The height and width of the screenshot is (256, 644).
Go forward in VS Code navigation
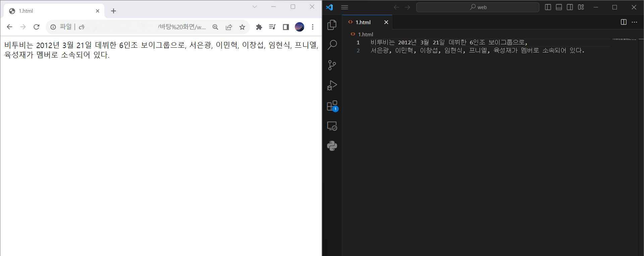408,7
